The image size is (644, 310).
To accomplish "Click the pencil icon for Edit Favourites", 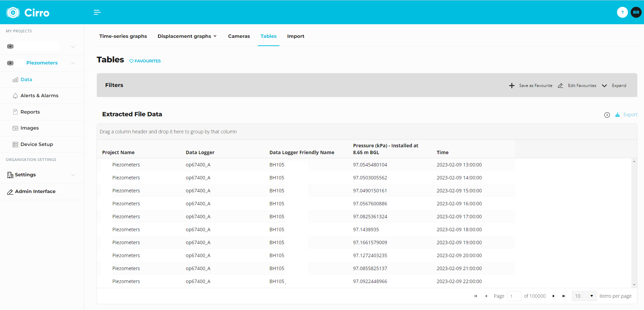I will pos(560,86).
